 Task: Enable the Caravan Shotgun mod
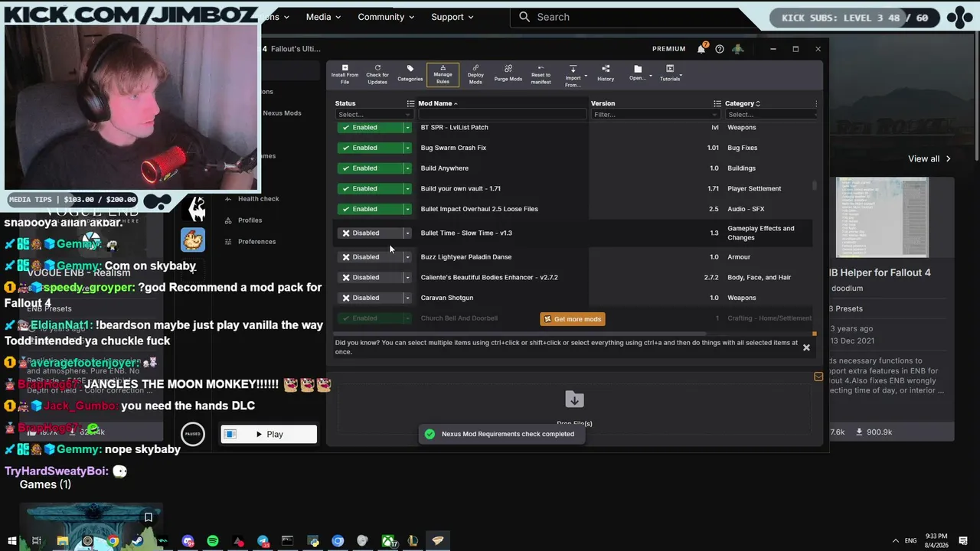click(x=369, y=298)
